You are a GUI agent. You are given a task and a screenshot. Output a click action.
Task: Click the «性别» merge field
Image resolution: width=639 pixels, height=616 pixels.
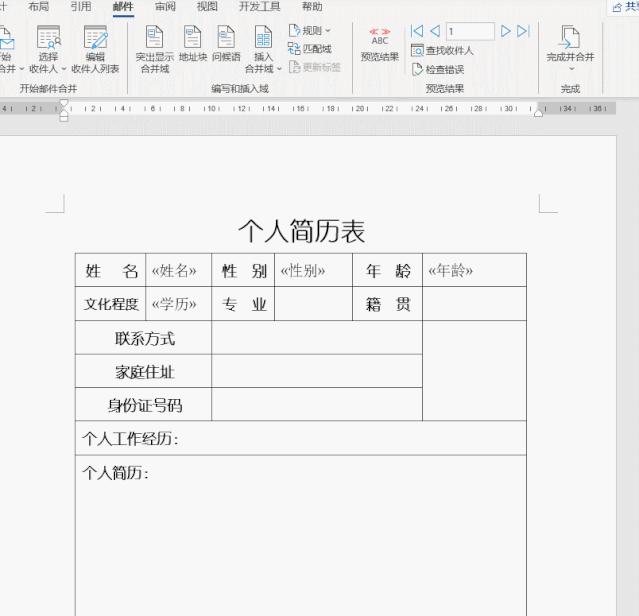(x=303, y=271)
